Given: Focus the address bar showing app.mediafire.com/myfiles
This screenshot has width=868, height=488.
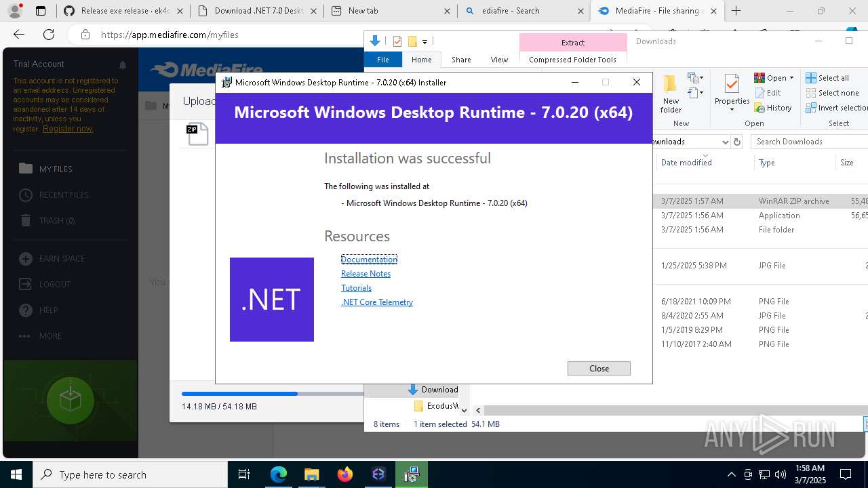Looking at the screenshot, I should click(x=170, y=35).
